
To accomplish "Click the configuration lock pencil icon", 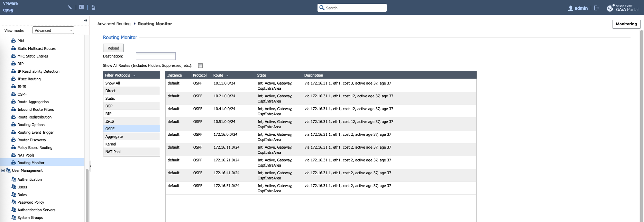I will pos(70,7).
